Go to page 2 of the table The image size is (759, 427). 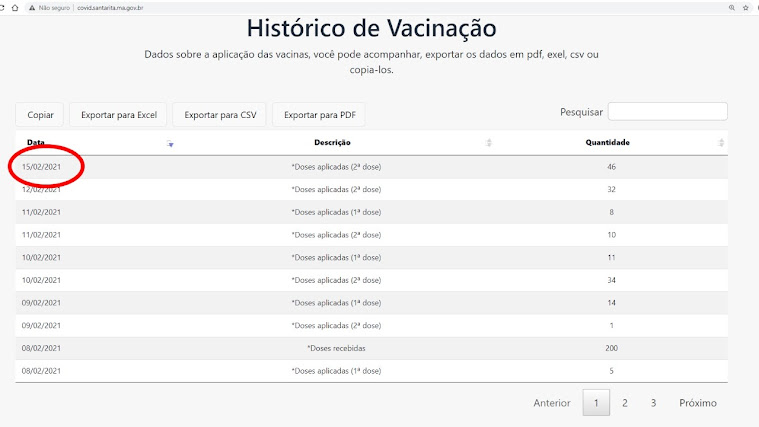tap(624, 403)
